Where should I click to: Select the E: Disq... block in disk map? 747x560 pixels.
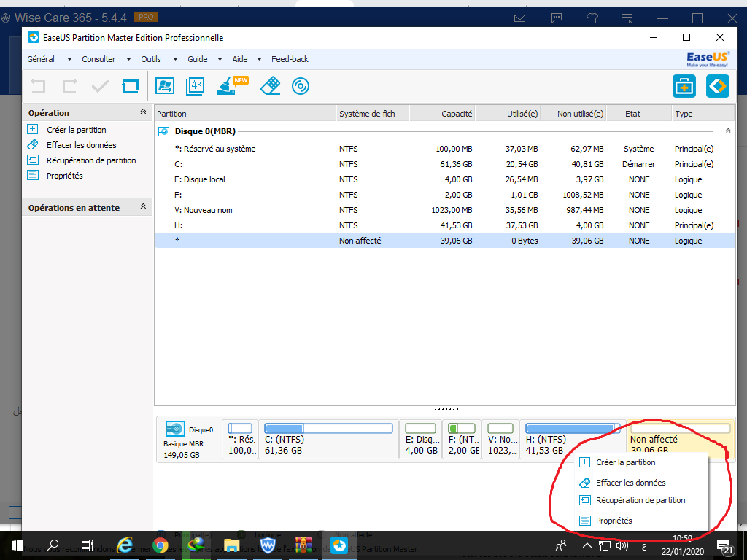point(421,439)
